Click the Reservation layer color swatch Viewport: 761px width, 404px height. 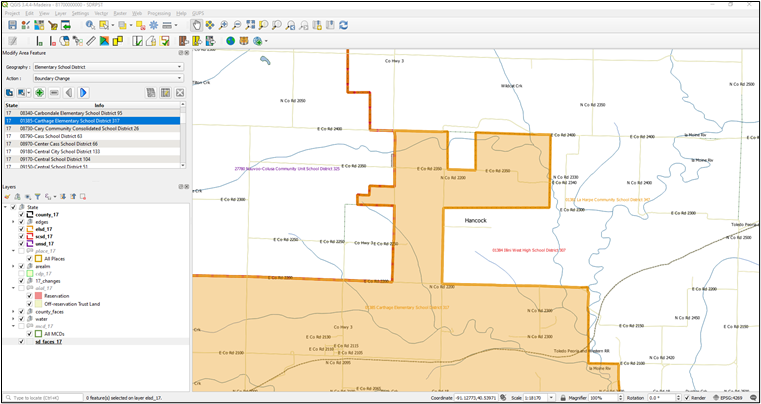(38, 296)
